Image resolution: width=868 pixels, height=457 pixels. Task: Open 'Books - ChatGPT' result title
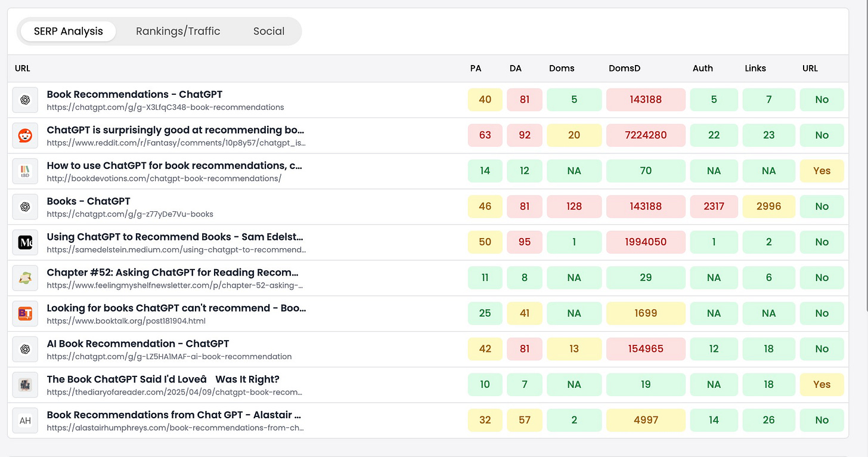pyautogui.click(x=88, y=201)
